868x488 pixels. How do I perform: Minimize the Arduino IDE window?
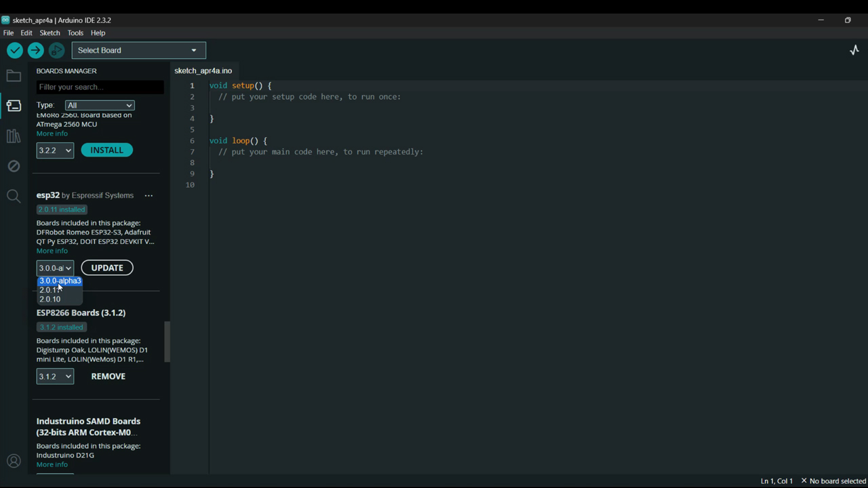point(821,20)
